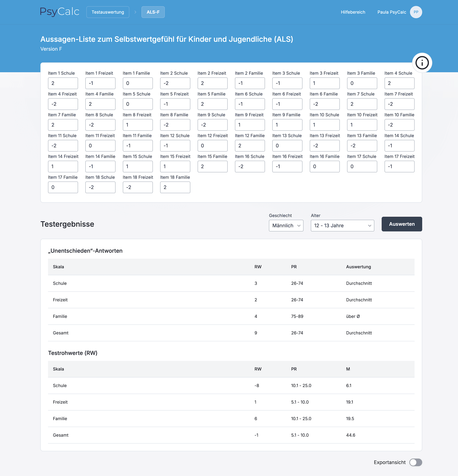The image size is (458, 476).
Task: Focus the Item 1 Schule field
Action: click(x=63, y=83)
